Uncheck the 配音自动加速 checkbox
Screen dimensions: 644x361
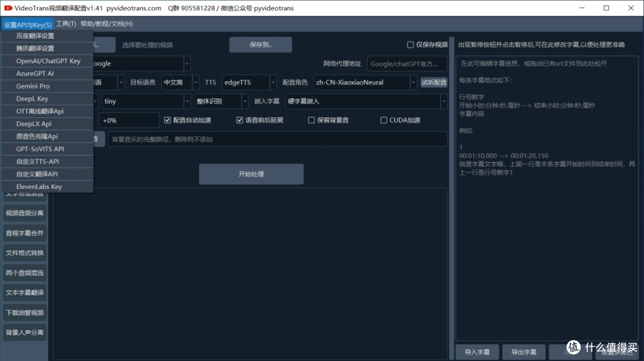click(167, 120)
